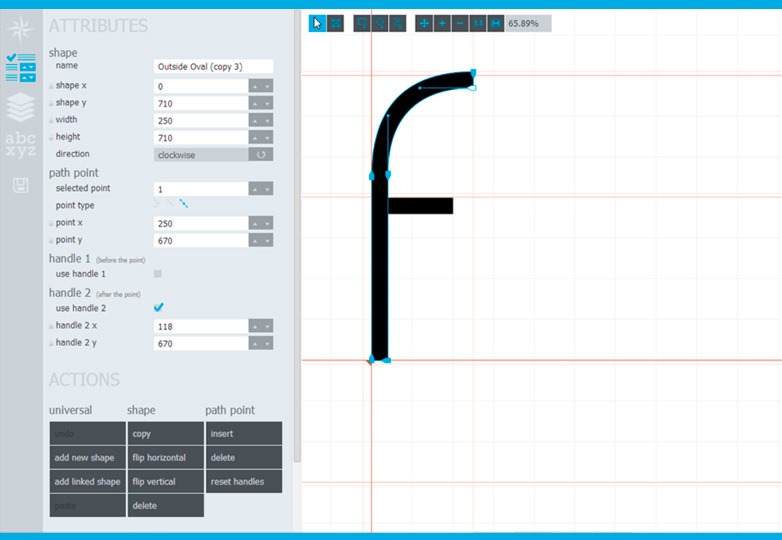Choose the new oval shape tool

380,23
